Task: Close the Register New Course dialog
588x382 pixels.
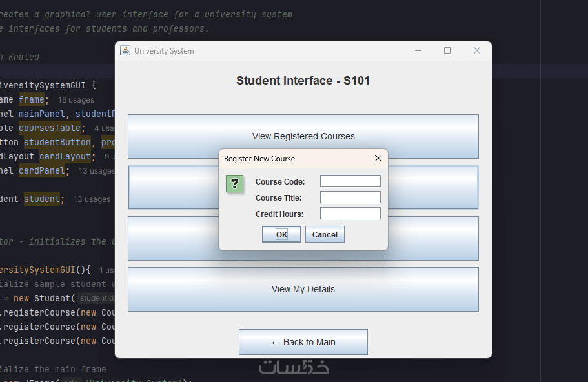Action: pyautogui.click(x=378, y=158)
